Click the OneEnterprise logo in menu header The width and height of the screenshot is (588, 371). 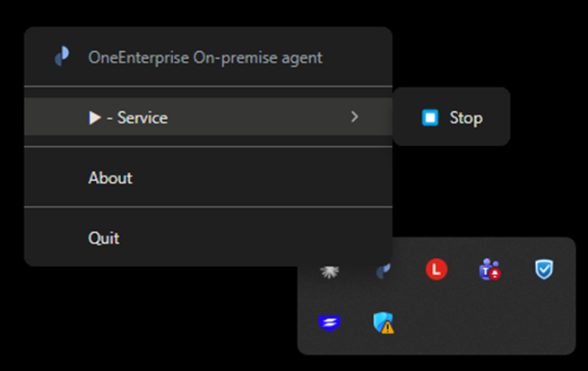(62, 57)
